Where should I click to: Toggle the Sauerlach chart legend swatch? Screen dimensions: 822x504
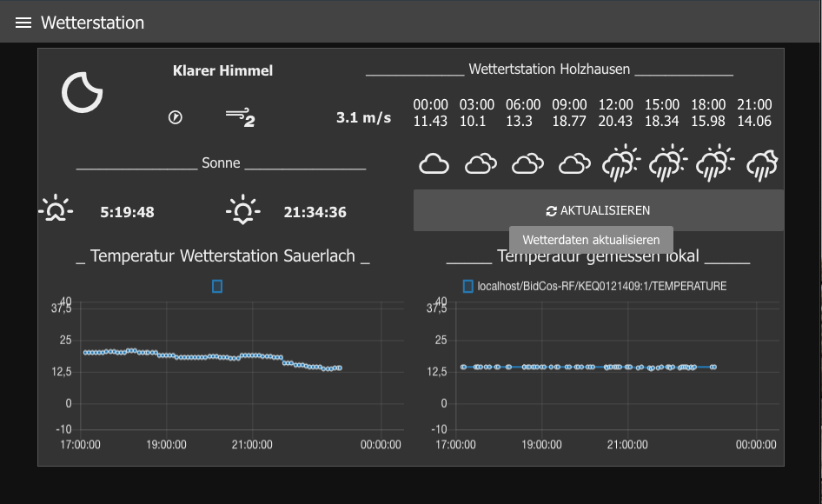pyautogui.click(x=217, y=286)
